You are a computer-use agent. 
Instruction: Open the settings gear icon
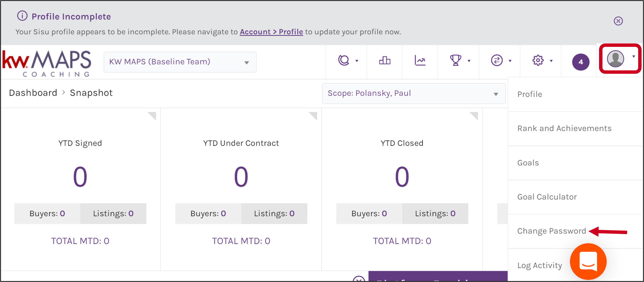(x=538, y=61)
